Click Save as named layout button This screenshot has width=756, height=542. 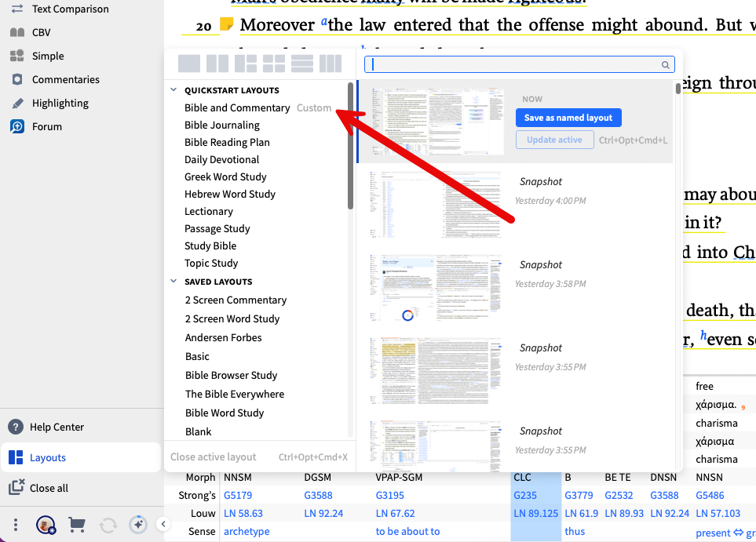(568, 118)
